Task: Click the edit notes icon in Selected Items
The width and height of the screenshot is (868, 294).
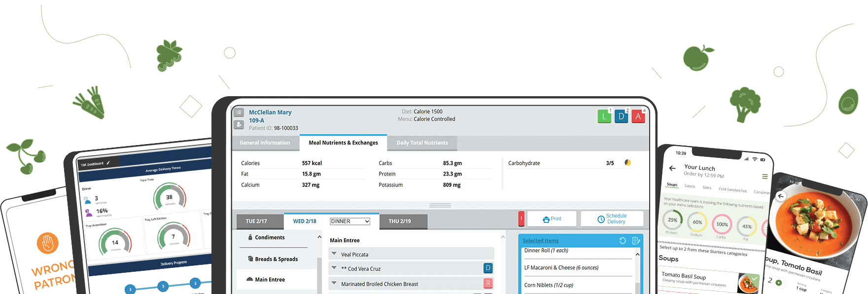Action: (636, 241)
